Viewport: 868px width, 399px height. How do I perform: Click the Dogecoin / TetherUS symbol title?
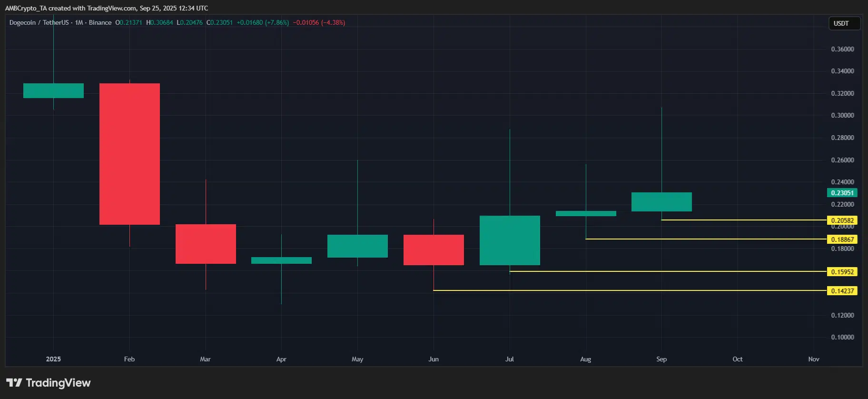[x=39, y=22]
